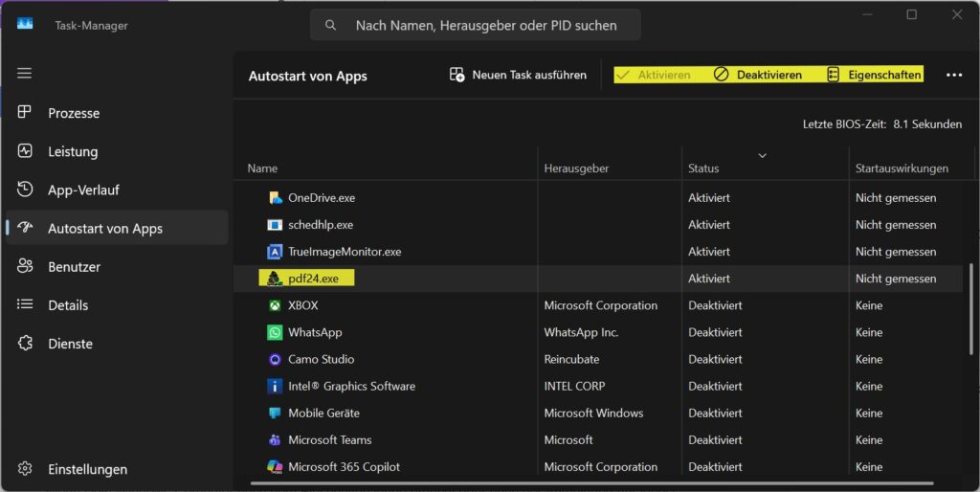Open the three-dots more options menu
The image size is (980, 492).
954,75
